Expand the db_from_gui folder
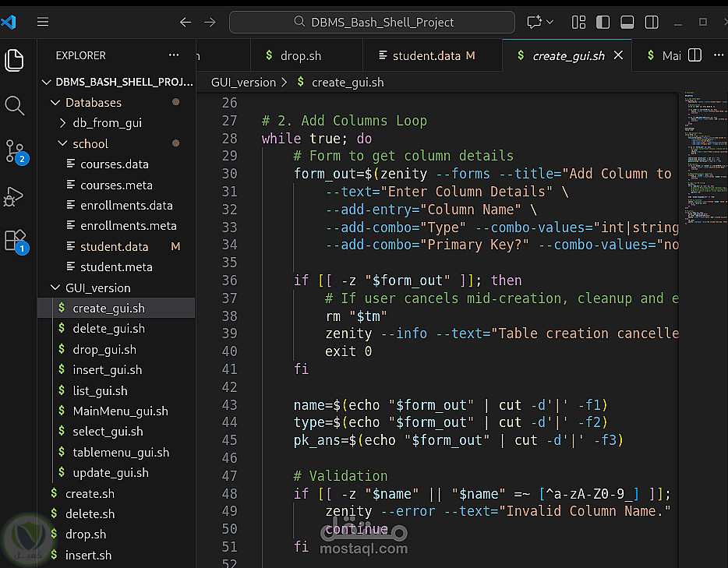Image resolution: width=728 pixels, height=568 pixels. pyautogui.click(x=107, y=123)
